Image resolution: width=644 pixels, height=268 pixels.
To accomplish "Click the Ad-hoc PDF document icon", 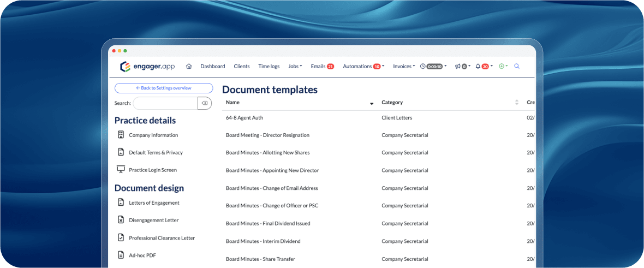I will click(x=121, y=255).
